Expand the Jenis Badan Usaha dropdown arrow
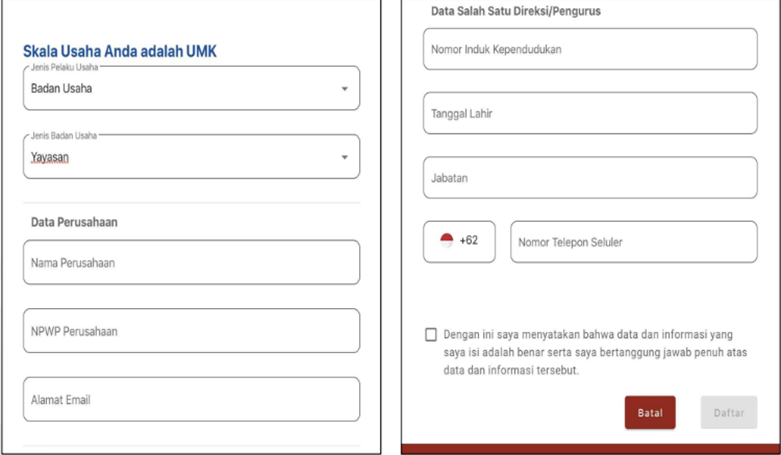Viewport: 781px width, 455px height. (x=345, y=157)
